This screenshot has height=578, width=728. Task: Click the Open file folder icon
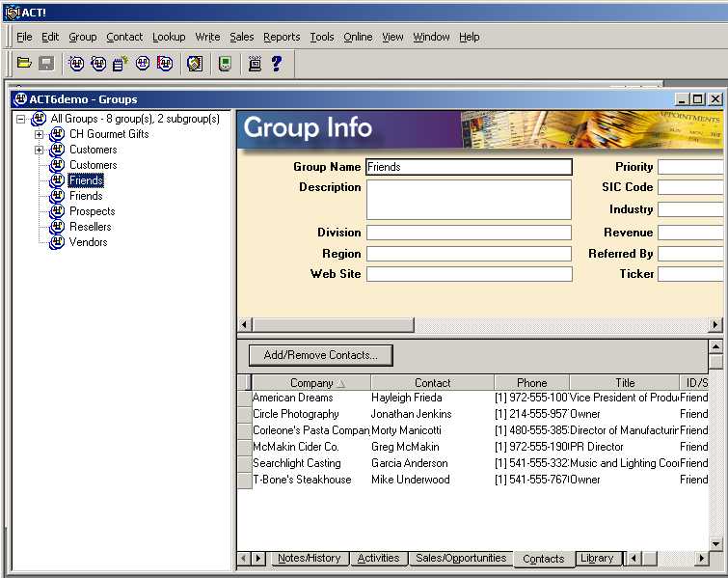click(x=24, y=63)
